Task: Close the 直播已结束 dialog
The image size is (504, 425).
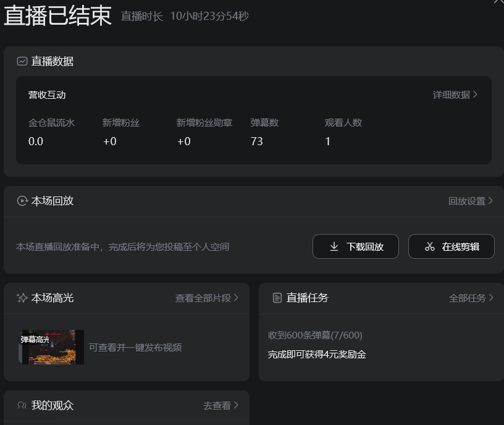Action: (x=498, y=2)
